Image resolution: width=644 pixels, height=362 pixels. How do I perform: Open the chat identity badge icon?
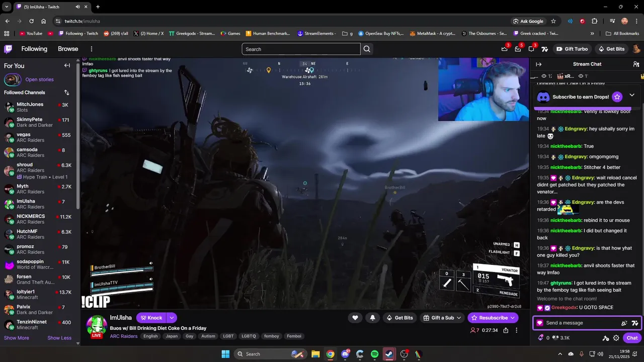(x=540, y=323)
